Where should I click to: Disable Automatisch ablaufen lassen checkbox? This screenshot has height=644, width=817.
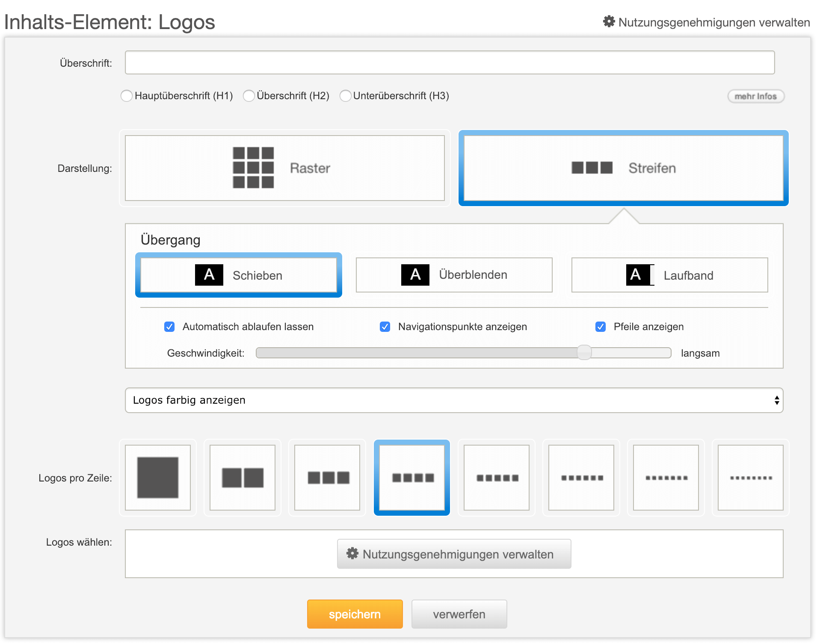pyautogui.click(x=169, y=327)
